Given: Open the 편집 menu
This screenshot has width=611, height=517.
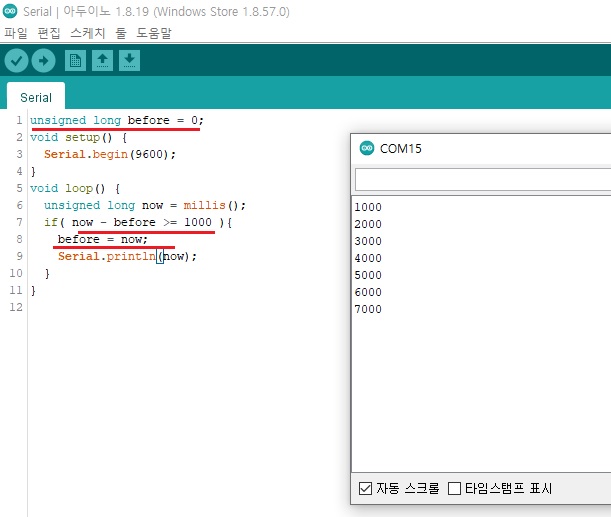Looking at the screenshot, I should tap(49, 33).
